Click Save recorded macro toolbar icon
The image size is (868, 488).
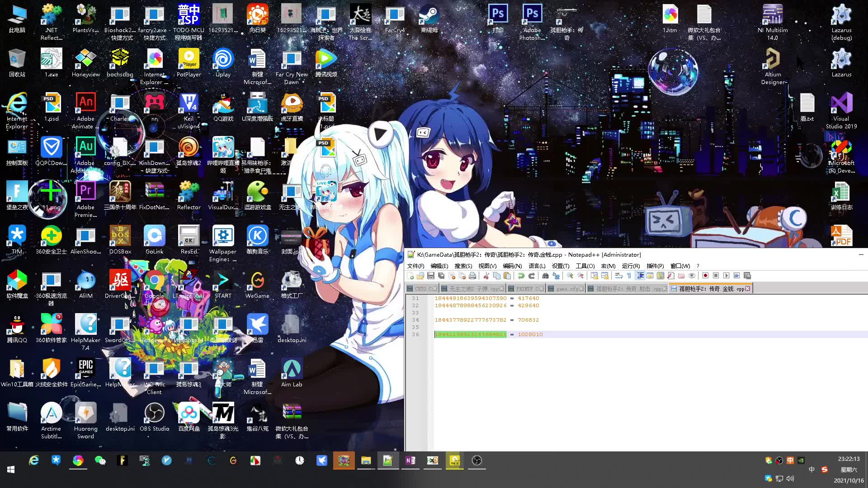(747, 276)
